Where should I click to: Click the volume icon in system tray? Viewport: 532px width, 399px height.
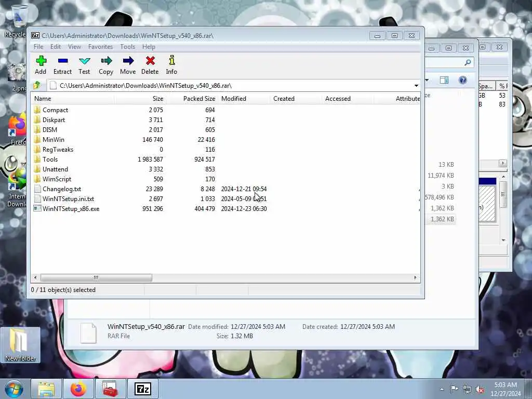pyautogui.click(x=480, y=390)
